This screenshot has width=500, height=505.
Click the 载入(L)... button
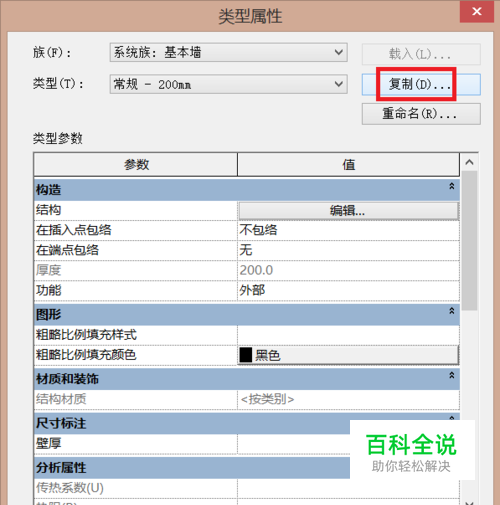tap(421, 54)
